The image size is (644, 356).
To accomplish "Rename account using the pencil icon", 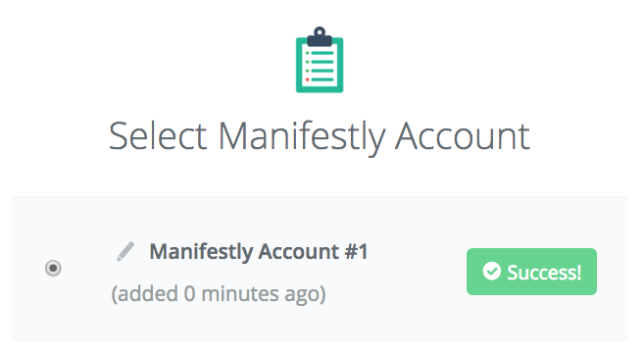I will (125, 251).
